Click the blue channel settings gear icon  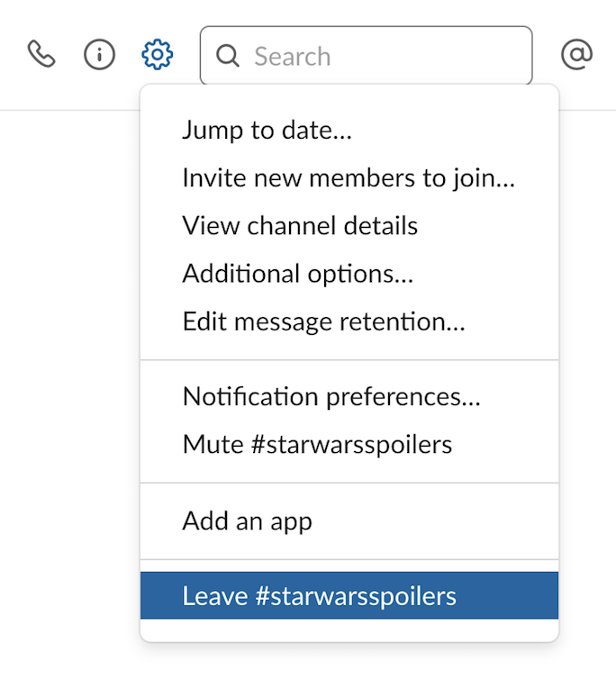click(157, 54)
